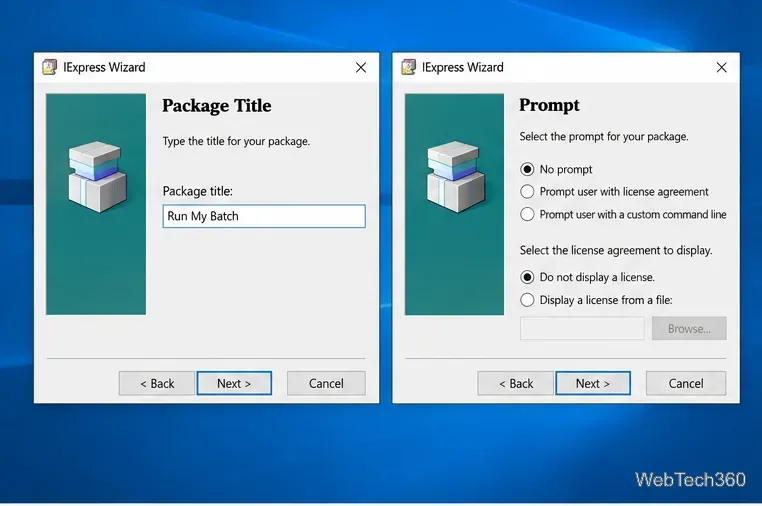The width and height of the screenshot is (762, 506).
Task: Cancel the Prompt wizard
Action: 686,384
